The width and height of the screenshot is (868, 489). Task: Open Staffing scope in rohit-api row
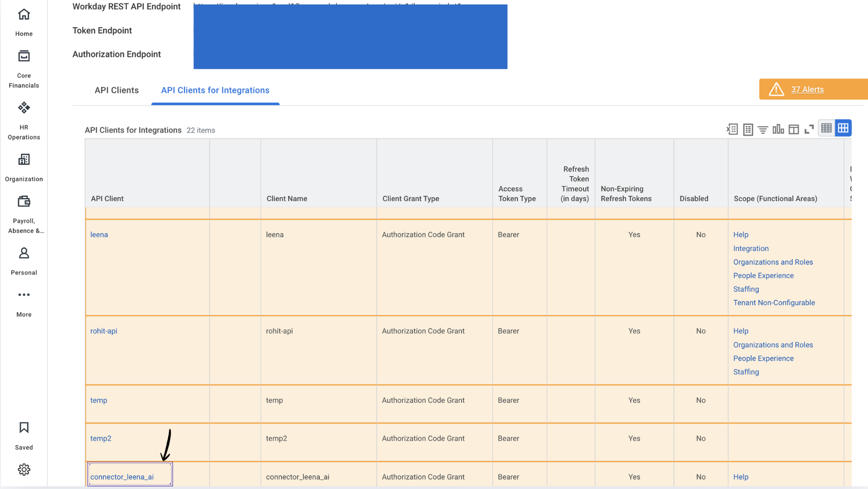[x=746, y=372]
